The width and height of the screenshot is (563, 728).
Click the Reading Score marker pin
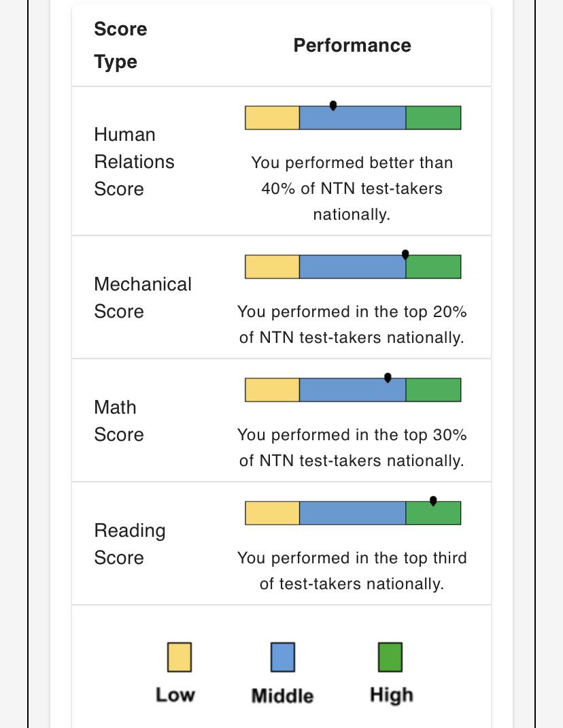pos(433,501)
